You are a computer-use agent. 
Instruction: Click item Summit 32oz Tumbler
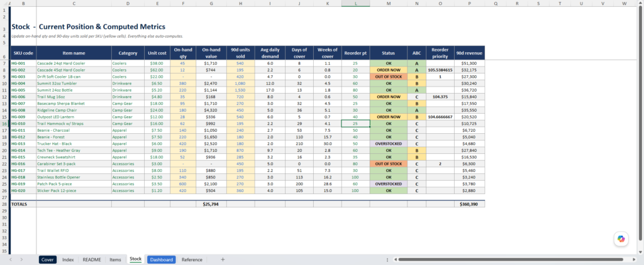[x=74, y=84]
